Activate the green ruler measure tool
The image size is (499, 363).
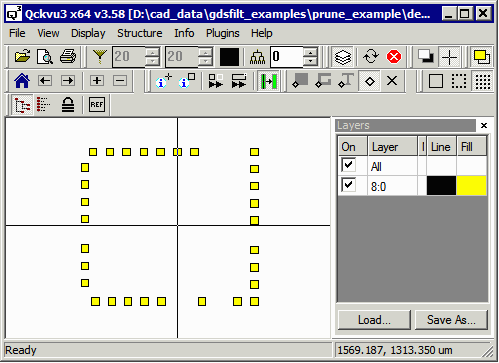(x=269, y=81)
